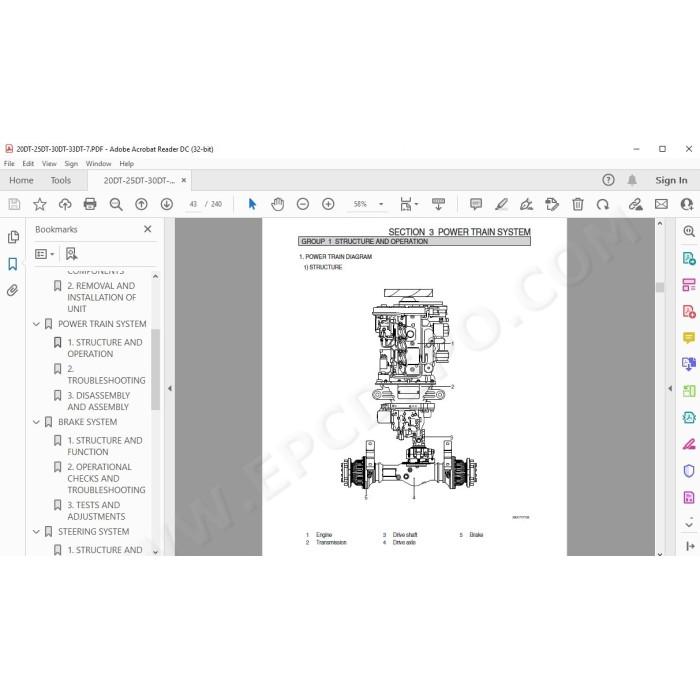Choose the Hand pan tool
700x700 pixels.
tap(278, 204)
